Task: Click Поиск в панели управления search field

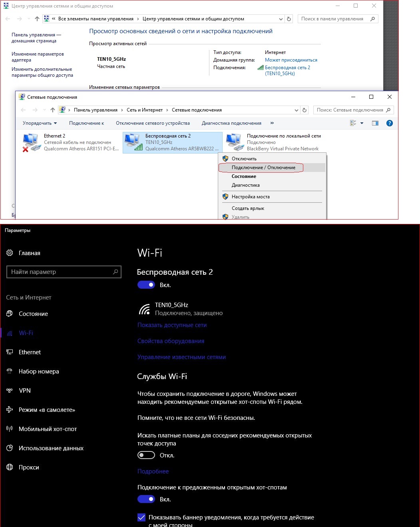Action: tap(338, 19)
